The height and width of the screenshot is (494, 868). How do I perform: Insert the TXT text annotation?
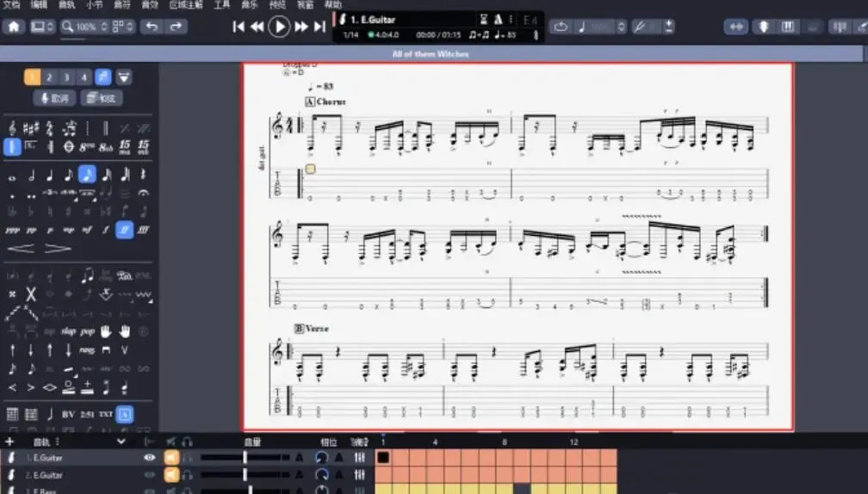coord(106,414)
